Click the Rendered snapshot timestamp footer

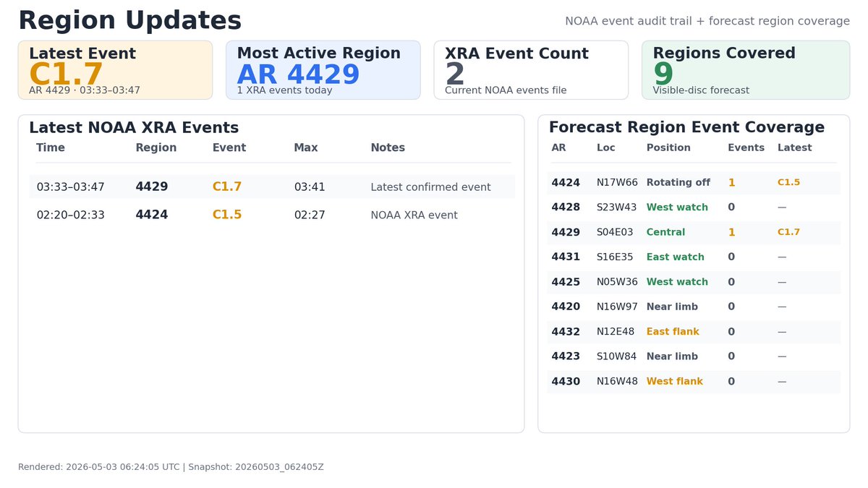click(171, 467)
